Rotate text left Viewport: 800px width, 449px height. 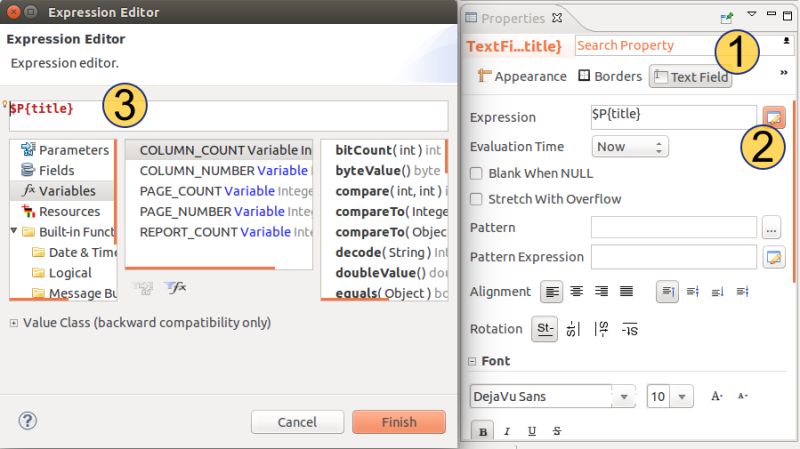(x=573, y=329)
